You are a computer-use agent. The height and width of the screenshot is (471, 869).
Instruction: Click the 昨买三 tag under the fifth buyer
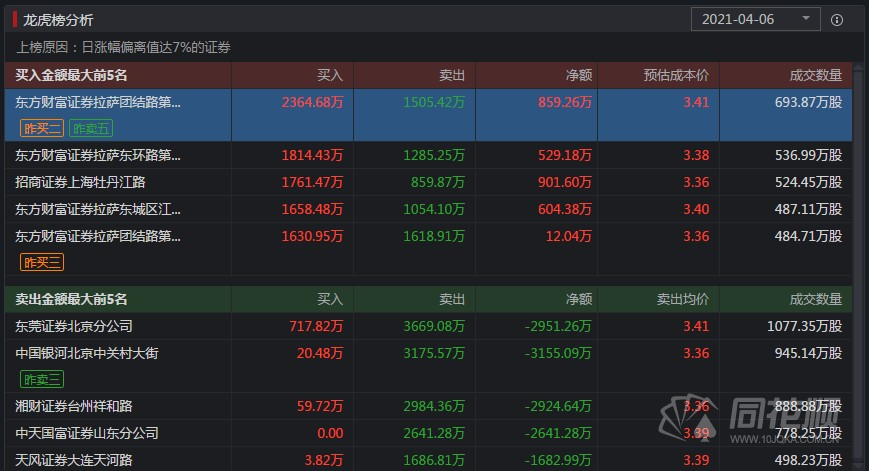pyautogui.click(x=42, y=262)
